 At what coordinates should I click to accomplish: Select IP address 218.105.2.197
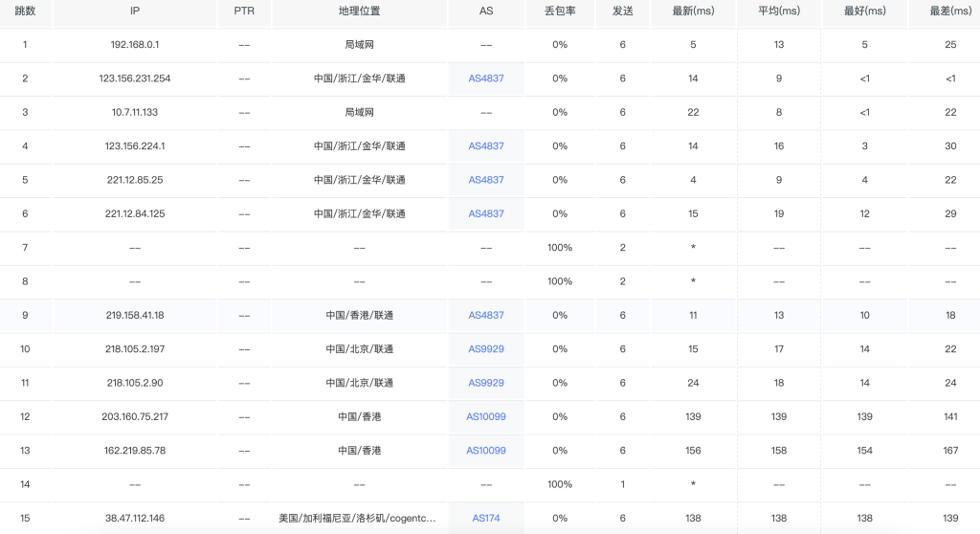pyautogui.click(x=134, y=349)
